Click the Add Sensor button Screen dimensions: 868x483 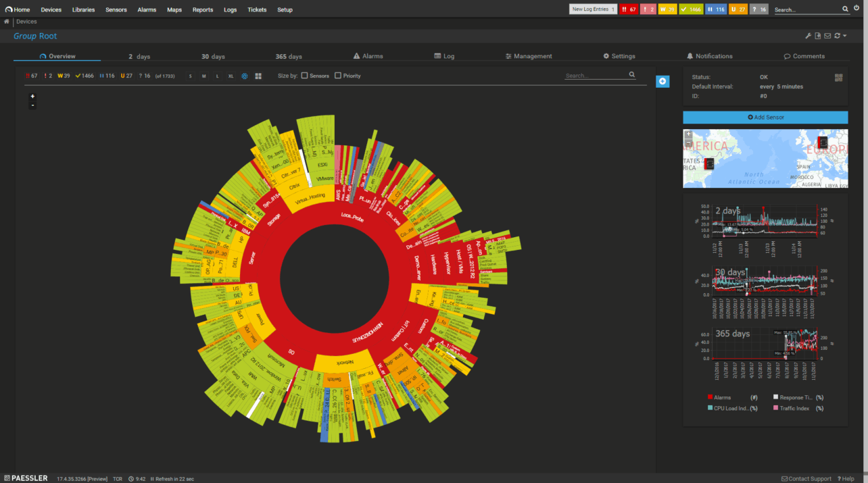tap(765, 117)
